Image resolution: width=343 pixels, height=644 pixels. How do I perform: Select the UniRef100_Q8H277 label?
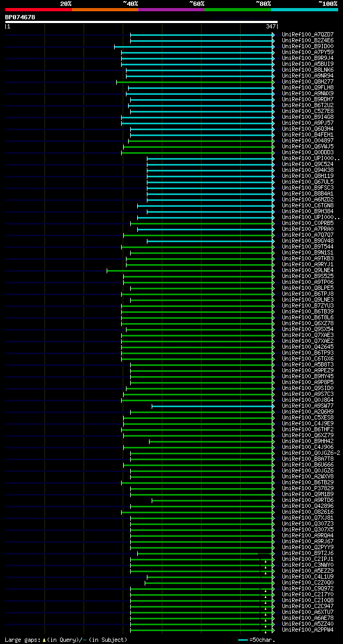click(x=308, y=81)
